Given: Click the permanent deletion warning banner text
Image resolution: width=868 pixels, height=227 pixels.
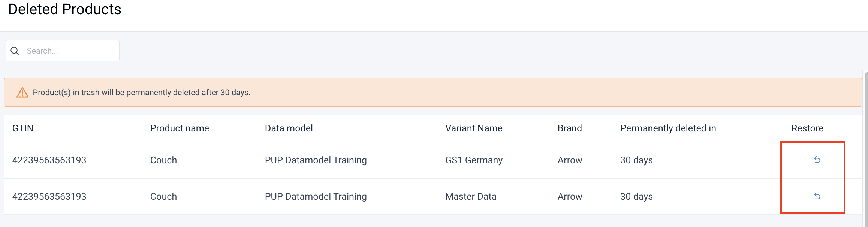Looking at the screenshot, I should [x=141, y=93].
